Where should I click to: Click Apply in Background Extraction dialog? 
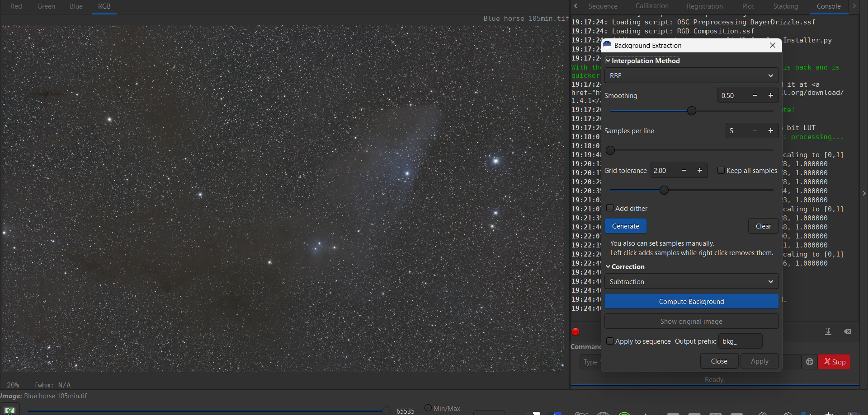click(759, 361)
